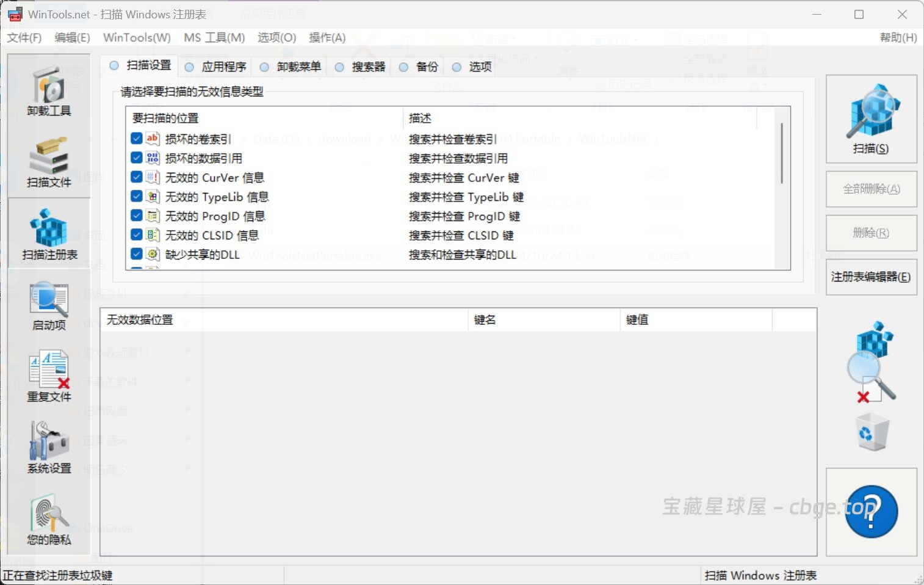Sort by 无效数据位置 column header
This screenshot has width=924, height=585.
click(x=284, y=319)
